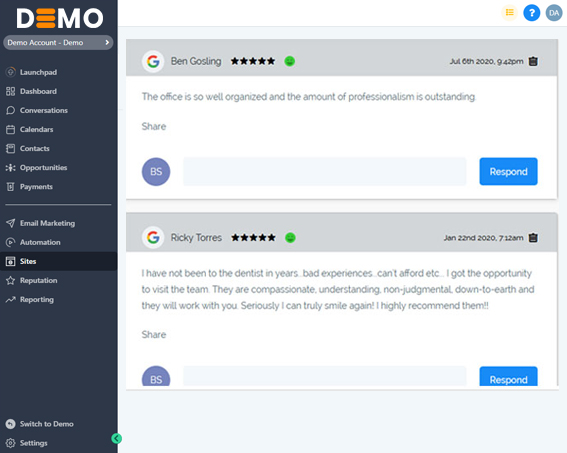Open the DA user avatar menu
This screenshot has height=453, width=567.
tap(554, 13)
